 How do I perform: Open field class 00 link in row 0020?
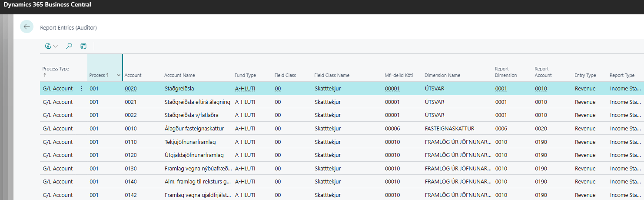click(x=278, y=89)
